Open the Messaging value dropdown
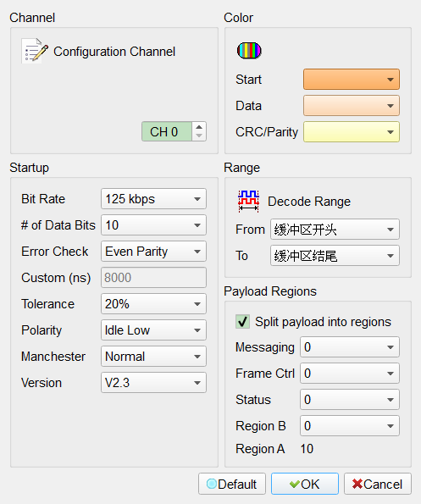This screenshot has height=504, width=421. click(350, 347)
